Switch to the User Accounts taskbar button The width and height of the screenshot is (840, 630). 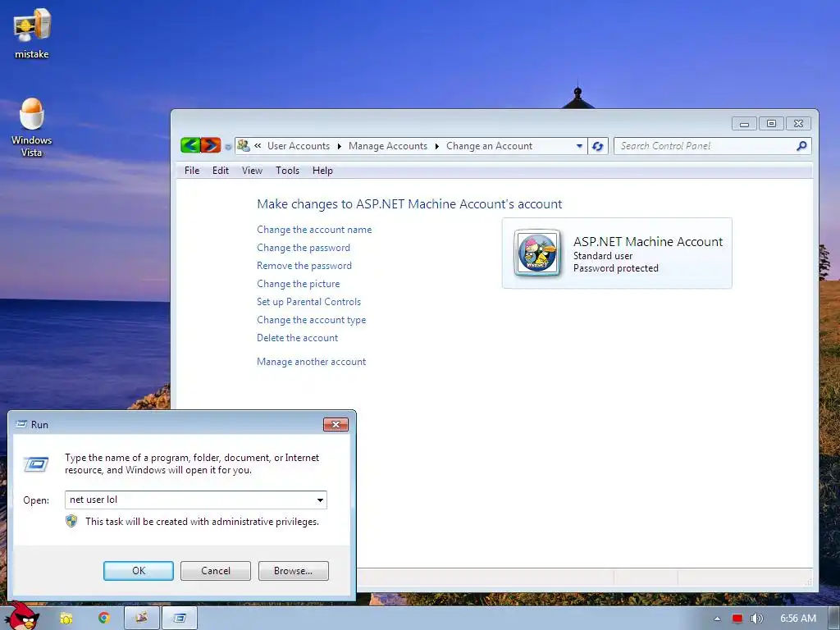141,619
